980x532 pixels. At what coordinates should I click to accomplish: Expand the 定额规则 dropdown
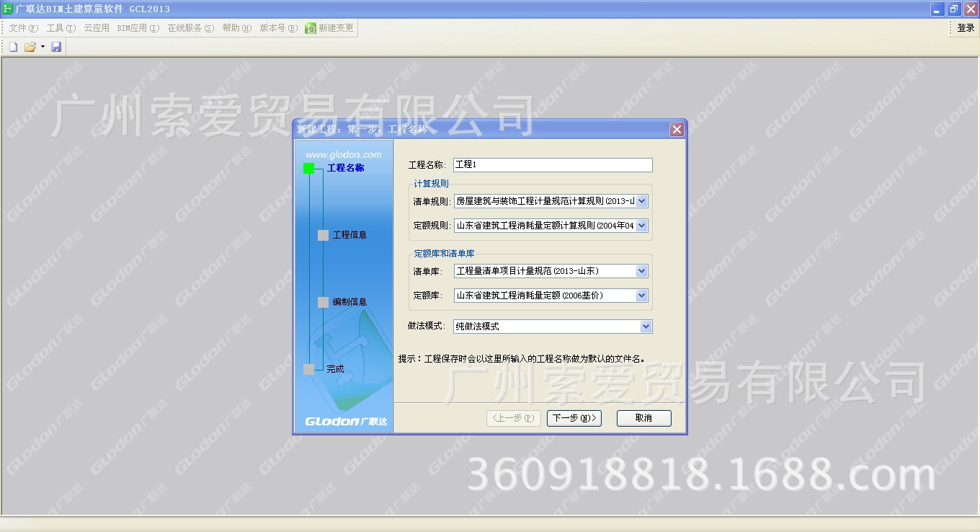642,226
